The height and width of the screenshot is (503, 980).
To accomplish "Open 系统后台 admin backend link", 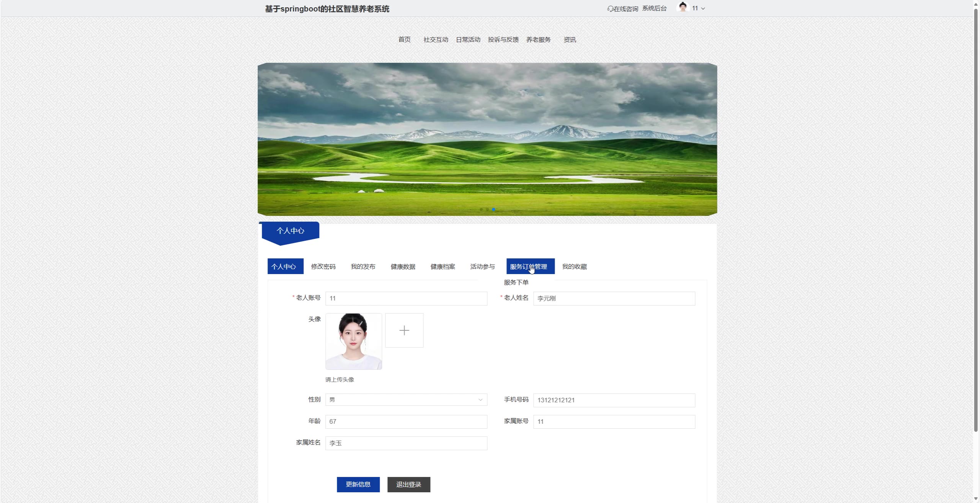I will [x=654, y=8].
